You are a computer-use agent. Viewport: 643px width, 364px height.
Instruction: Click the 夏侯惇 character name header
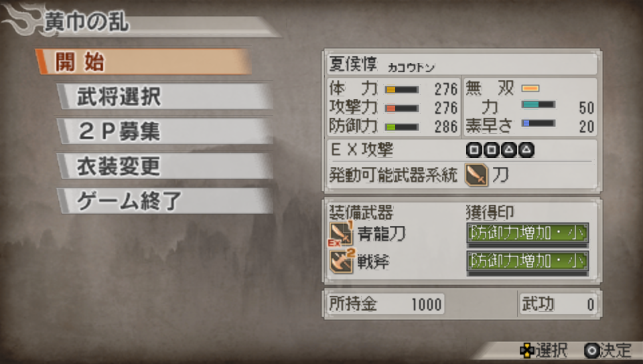point(461,64)
